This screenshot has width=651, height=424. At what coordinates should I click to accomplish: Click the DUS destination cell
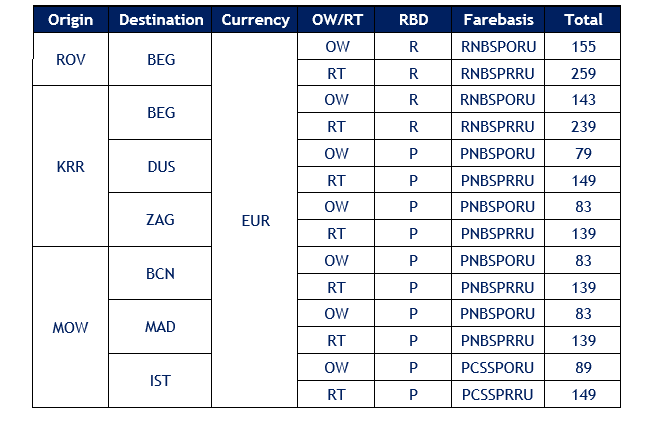[160, 167]
